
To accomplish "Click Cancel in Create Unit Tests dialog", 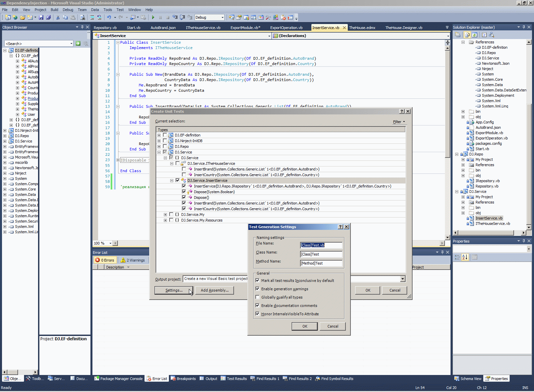I will click(395, 290).
